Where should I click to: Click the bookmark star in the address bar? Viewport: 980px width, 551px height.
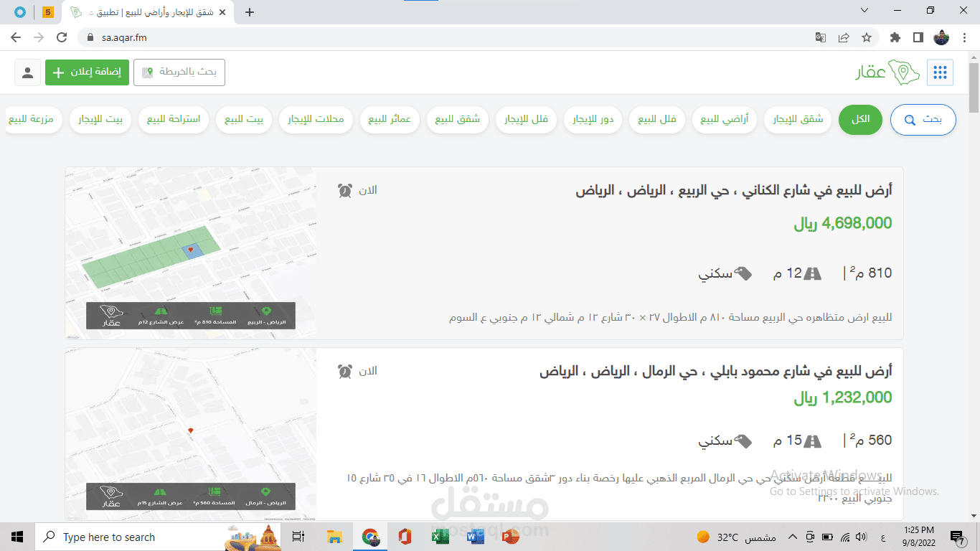(866, 37)
